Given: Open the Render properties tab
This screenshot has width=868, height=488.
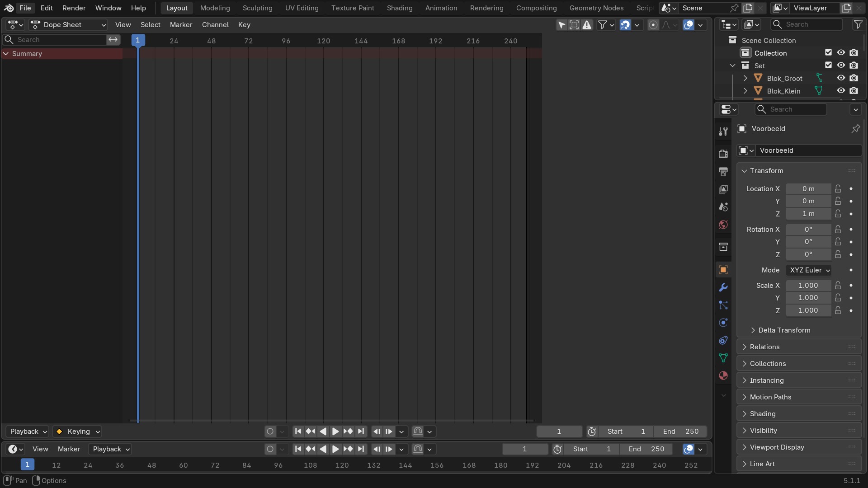Looking at the screenshot, I should tap(723, 154).
